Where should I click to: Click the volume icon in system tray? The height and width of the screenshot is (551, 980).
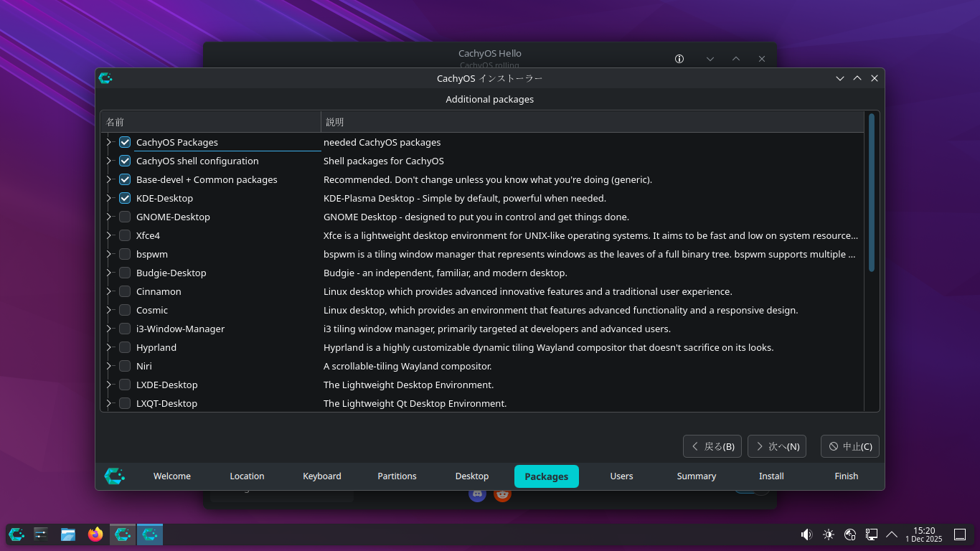[x=806, y=534]
